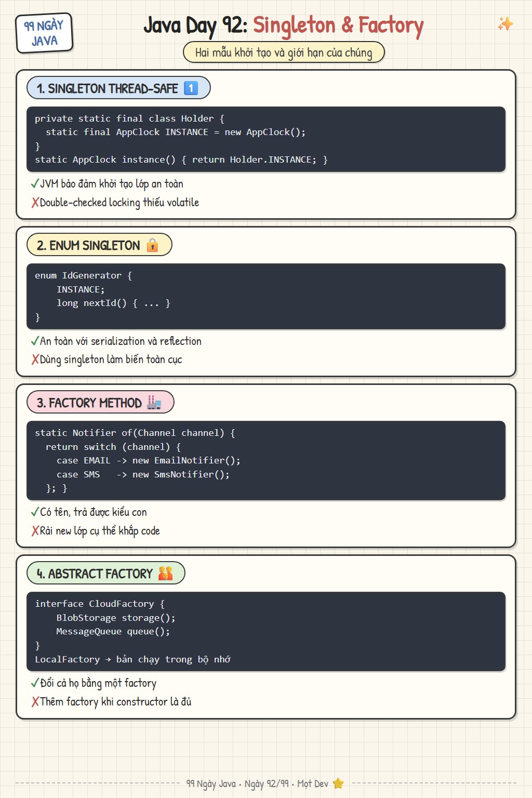
Task: Click the line 'static Notifier of(Channel channel) {'
Action: [135, 433]
